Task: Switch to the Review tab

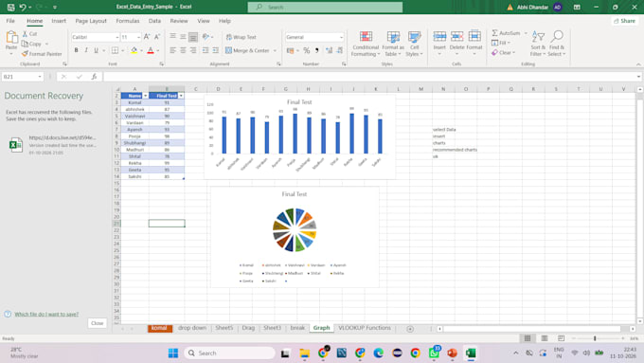Action: coord(179,21)
